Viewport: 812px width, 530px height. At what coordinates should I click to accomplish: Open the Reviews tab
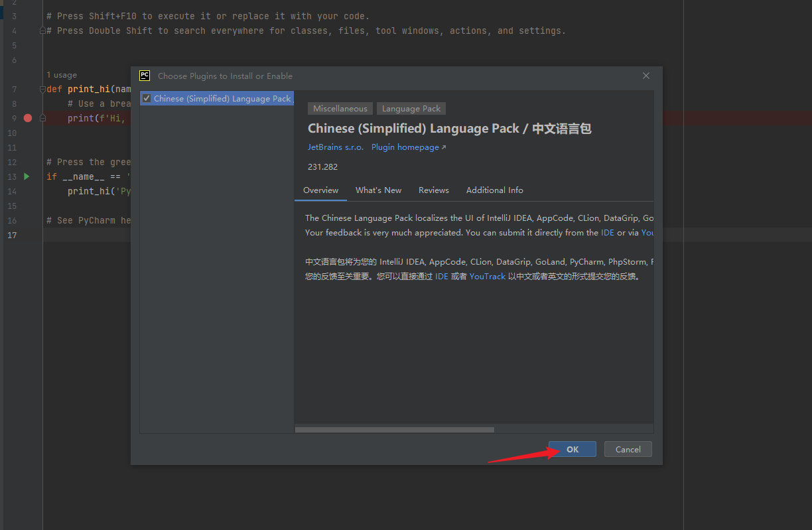pyautogui.click(x=434, y=190)
